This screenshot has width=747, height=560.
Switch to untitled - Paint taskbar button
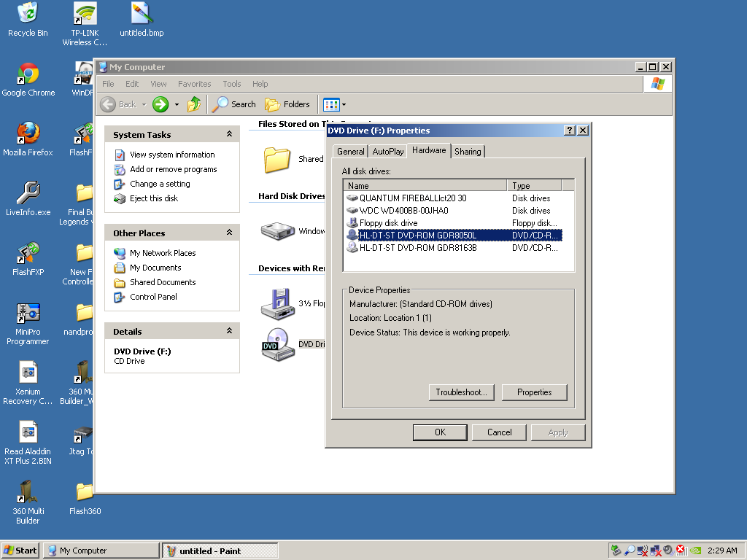click(x=220, y=551)
